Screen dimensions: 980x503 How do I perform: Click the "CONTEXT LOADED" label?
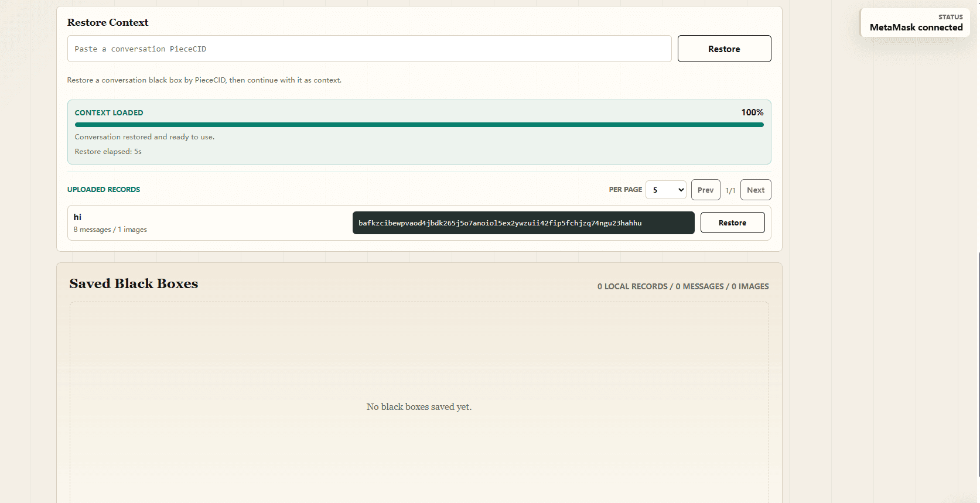tap(109, 112)
